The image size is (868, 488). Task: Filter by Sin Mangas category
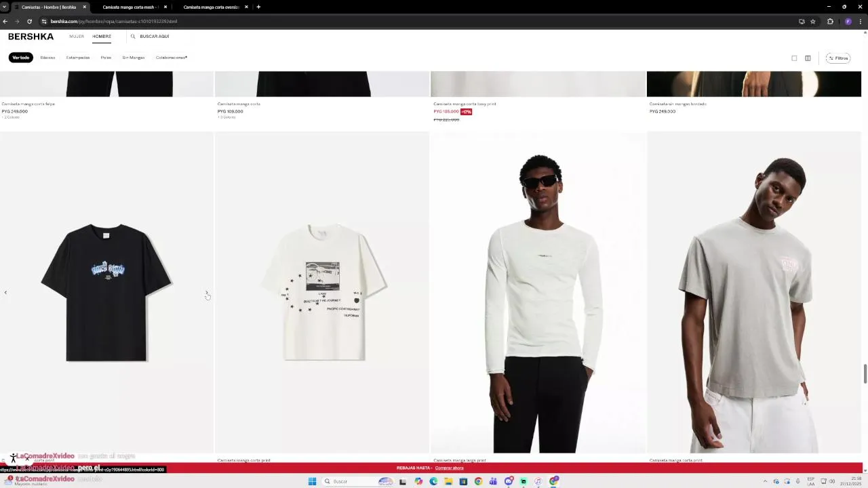tap(134, 58)
